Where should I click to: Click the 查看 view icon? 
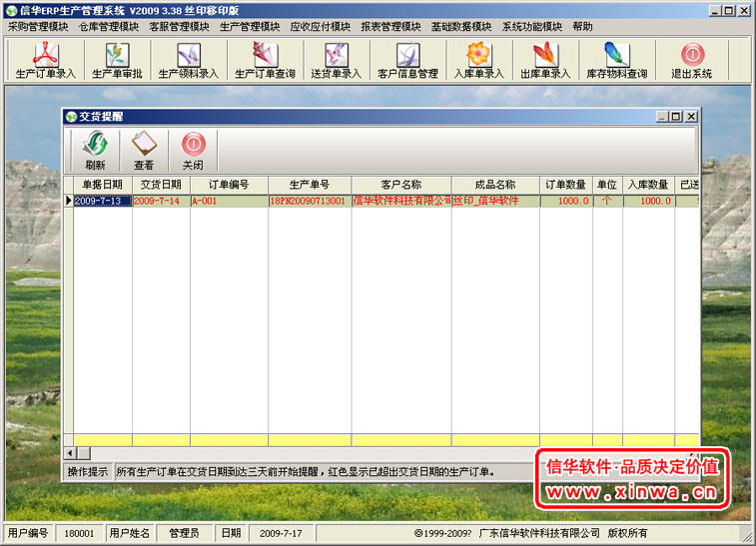click(144, 150)
